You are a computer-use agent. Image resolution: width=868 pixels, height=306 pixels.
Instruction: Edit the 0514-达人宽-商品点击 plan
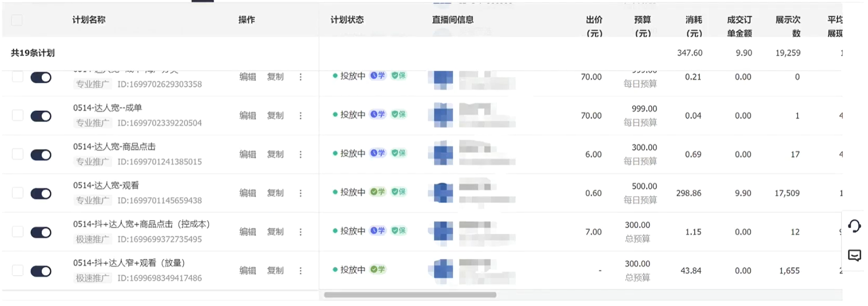(248, 154)
